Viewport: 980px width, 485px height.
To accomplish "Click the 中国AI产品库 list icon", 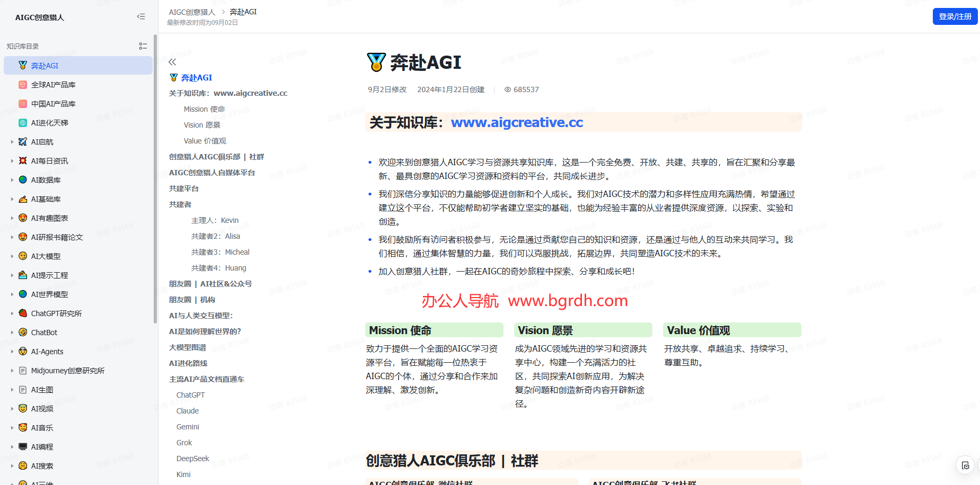I will click(22, 103).
